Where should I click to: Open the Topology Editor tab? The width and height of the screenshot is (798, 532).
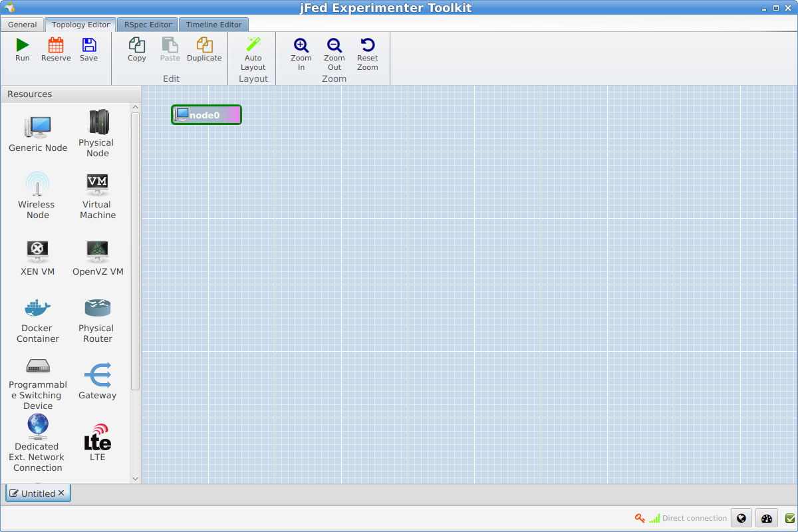pyautogui.click(x=80, y=25)
